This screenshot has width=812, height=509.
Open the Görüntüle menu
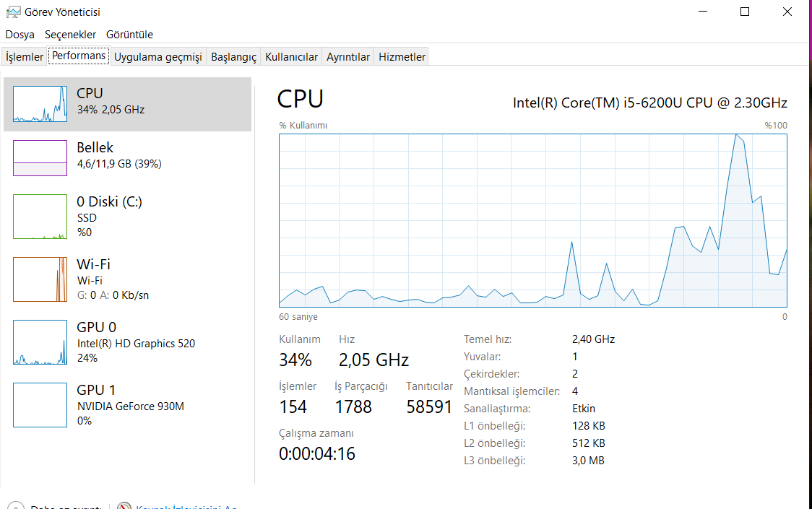(x=129, y=35)
